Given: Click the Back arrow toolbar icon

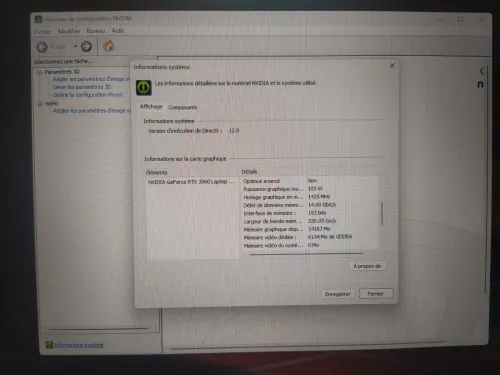Looking at the screenshot, I should pos(42,47).
